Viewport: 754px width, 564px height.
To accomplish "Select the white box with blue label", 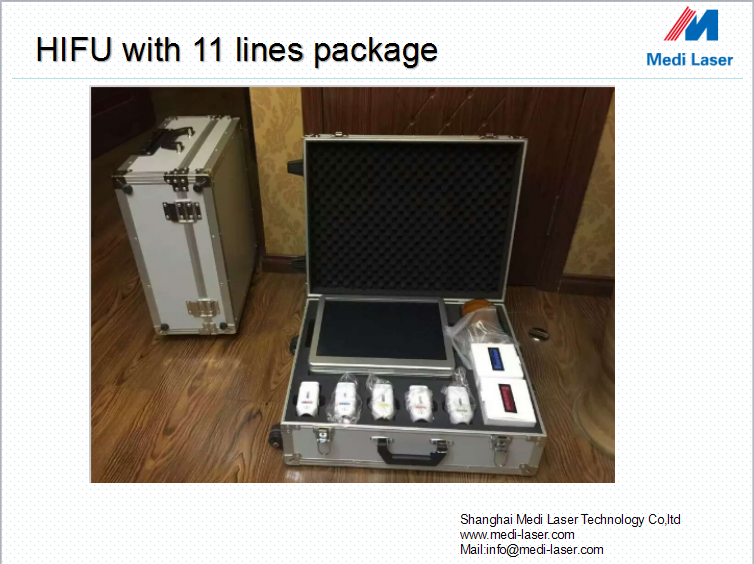I will tap(495, 361).
